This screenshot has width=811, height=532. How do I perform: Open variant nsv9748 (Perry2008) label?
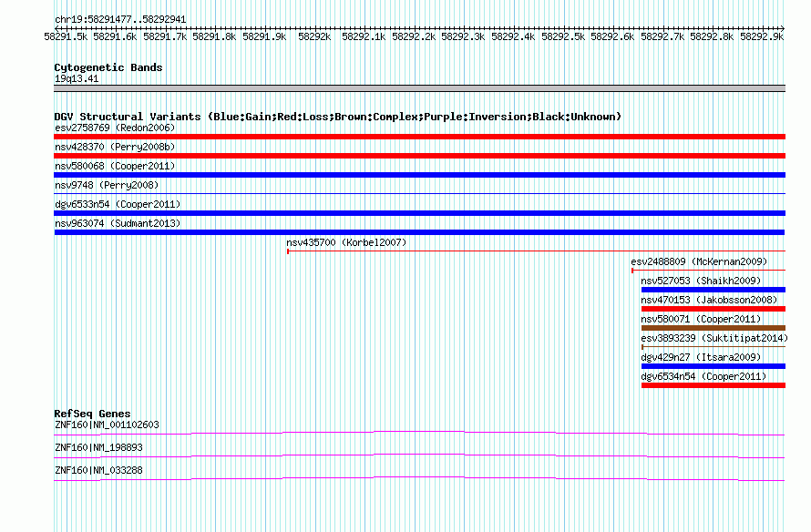point(107,185)
